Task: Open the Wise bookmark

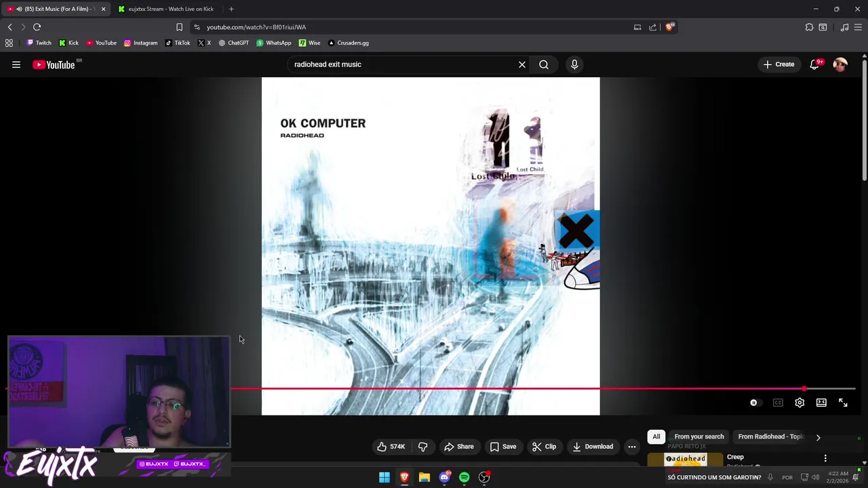Action: [x=309, y=43]
